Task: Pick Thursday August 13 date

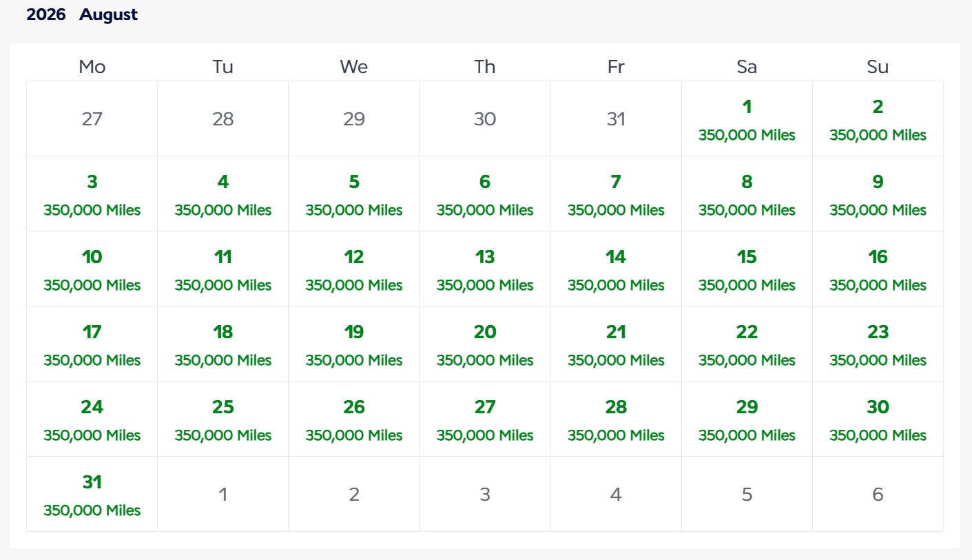Action: pyautogui.click(x=485, y=269)
